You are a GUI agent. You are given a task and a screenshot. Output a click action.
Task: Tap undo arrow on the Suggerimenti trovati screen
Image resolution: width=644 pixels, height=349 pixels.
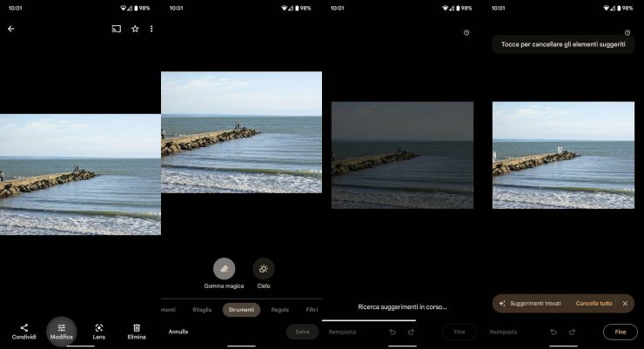tap(553, 332)
